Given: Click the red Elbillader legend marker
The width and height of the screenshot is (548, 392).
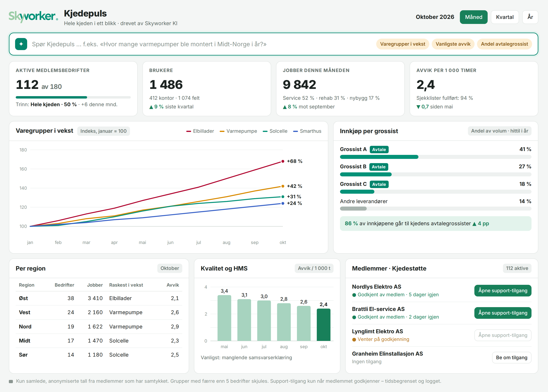Looking at the screenshot, I should [x=189, y=131].
